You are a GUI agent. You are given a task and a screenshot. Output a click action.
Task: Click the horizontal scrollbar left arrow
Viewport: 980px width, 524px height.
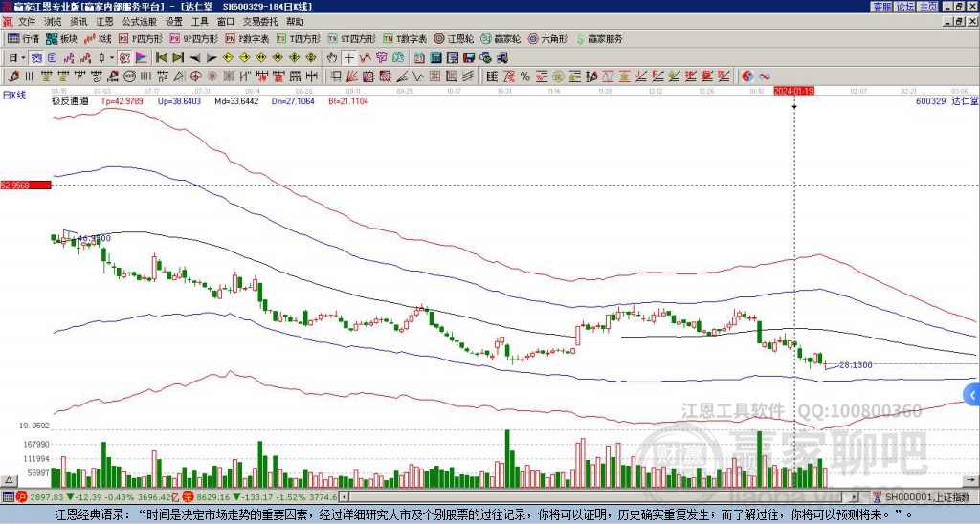click(344, 497)
